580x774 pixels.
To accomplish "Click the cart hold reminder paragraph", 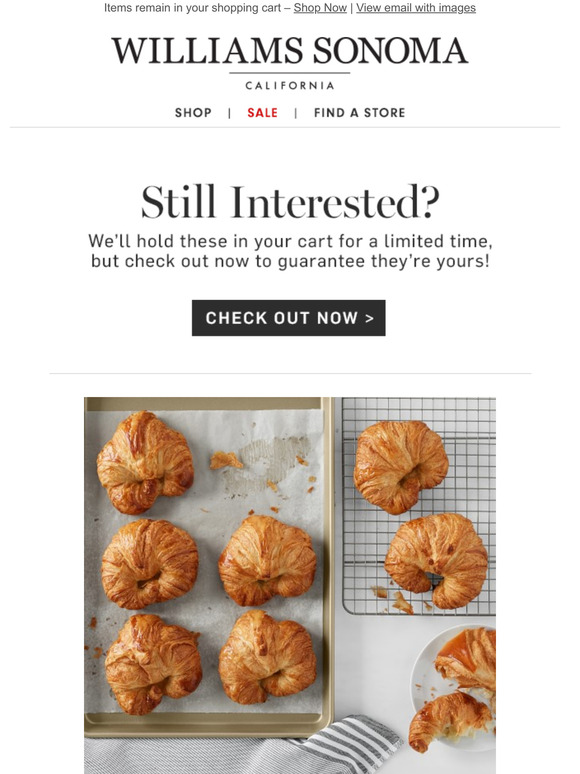I will point(290,251).
